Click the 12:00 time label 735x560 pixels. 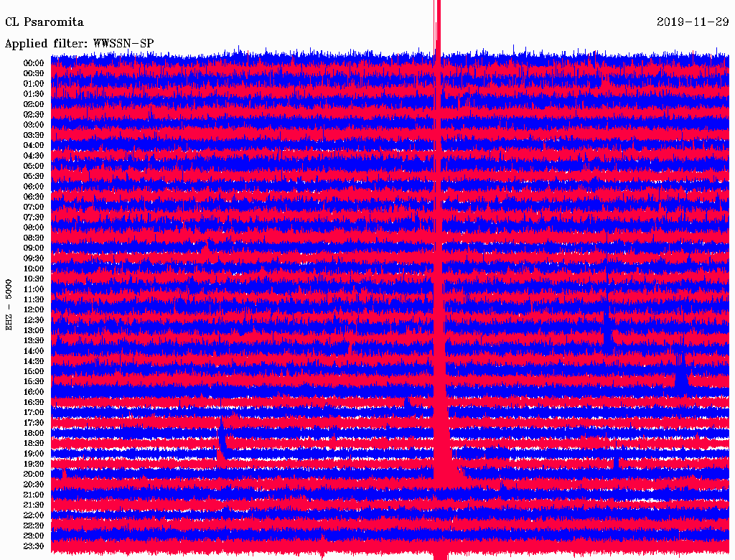(x=34, y=309)
